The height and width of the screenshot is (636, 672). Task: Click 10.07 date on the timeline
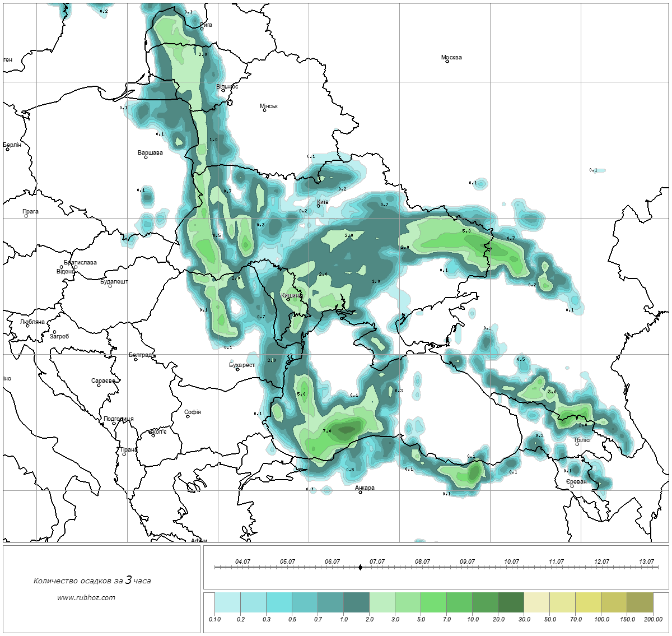click(x=511, y=561)
